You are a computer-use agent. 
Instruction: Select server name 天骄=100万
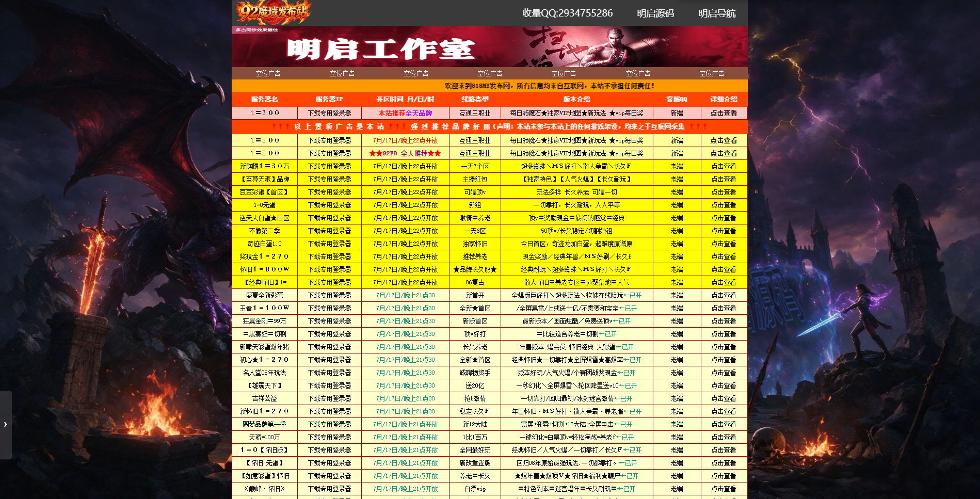(265, 437)
